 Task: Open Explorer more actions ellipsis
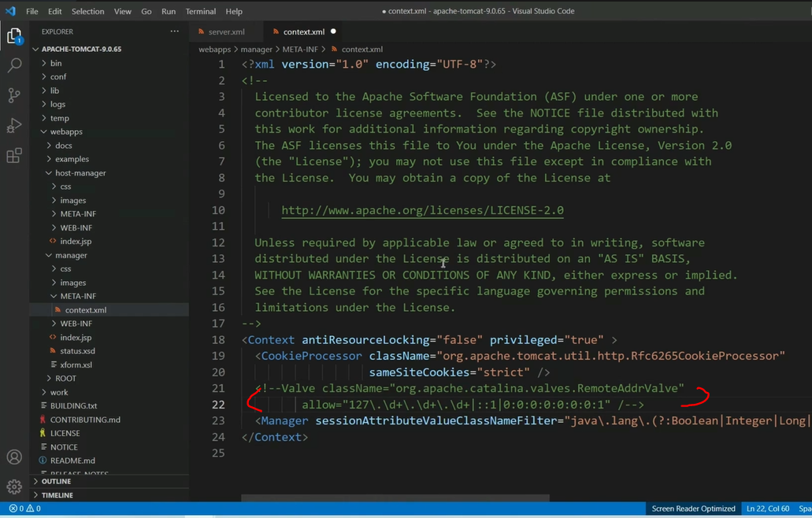tap(175, 31)
